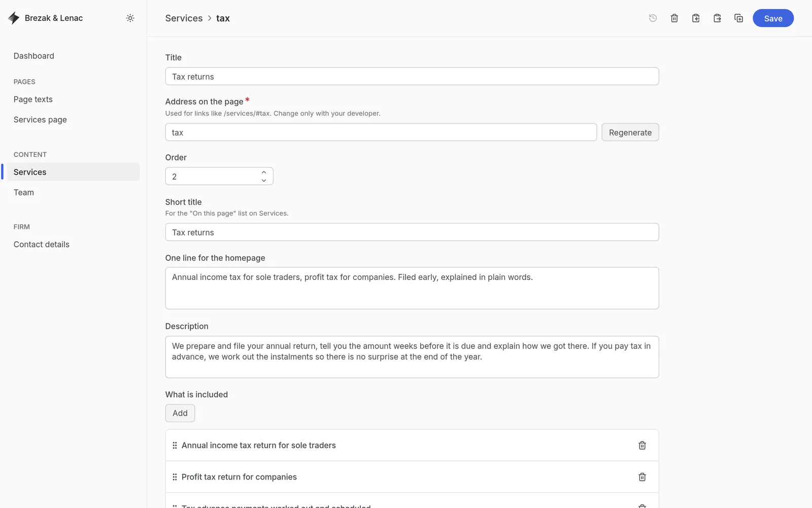The image size is (812, 508).
Task: Save the service entry
Action: (x=773, y=18)
